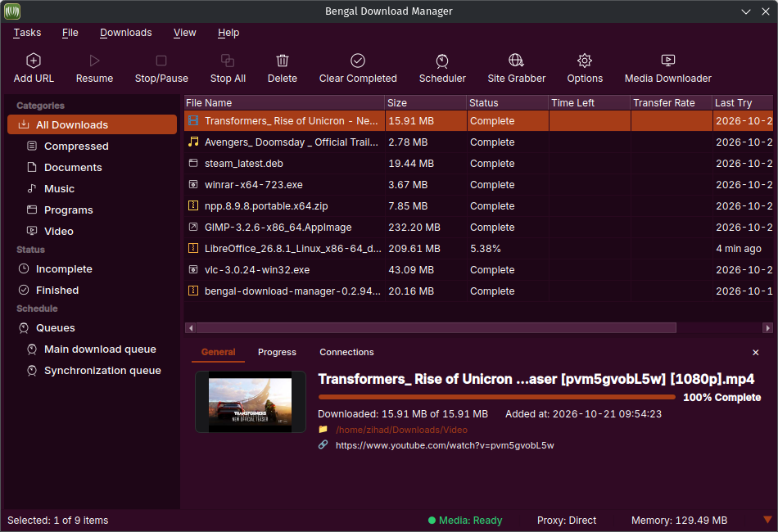Click the AppImage icon of the GIMP row
Screen dimensions: 778x532
tap(193, 227)
